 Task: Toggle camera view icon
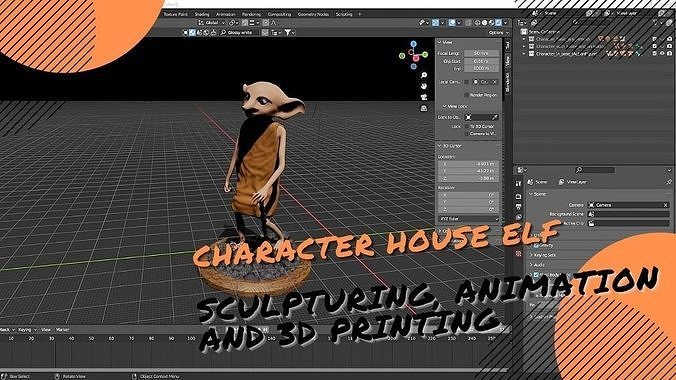click(424, 97)
